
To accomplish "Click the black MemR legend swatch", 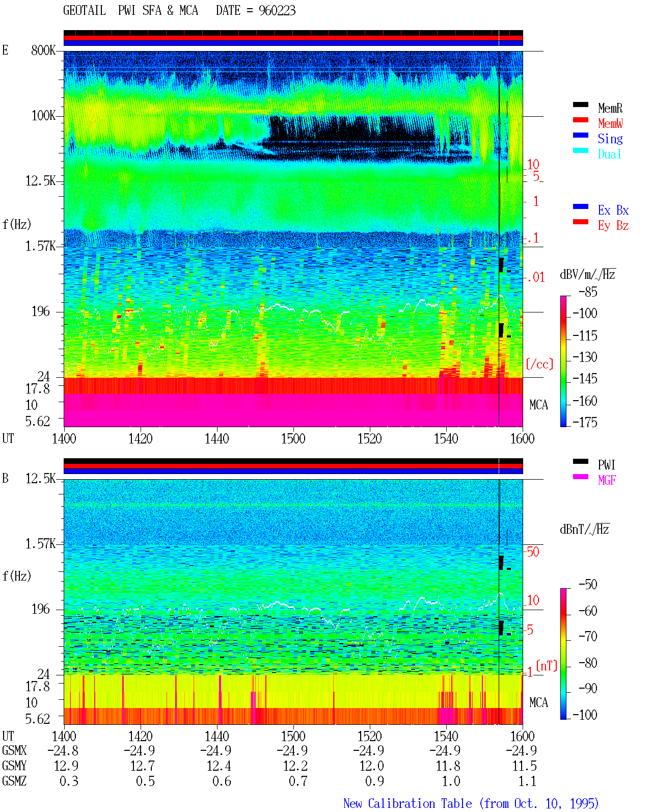I will click(581, 105).
